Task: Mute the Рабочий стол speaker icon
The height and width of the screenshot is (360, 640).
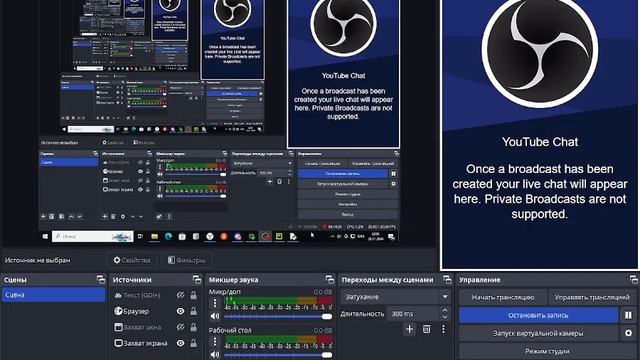Action: click(215, 354)
